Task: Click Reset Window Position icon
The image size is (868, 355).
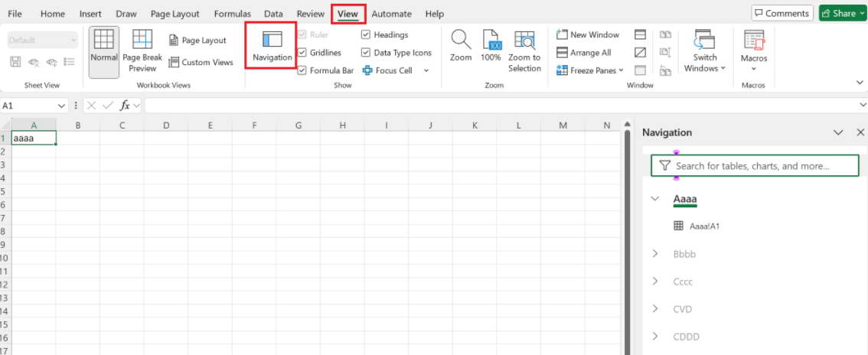Action: pyautogui.click(x=665, y=71)
